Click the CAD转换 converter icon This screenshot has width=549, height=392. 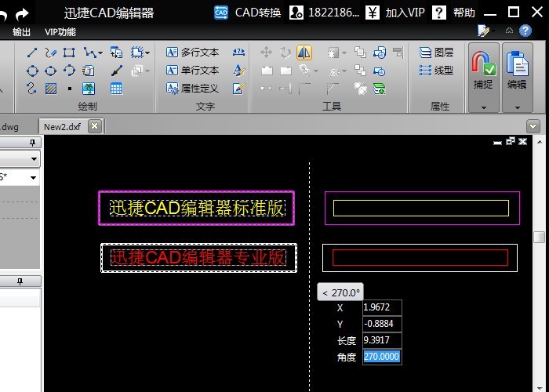pyautogui.click(x=220, y=13)
